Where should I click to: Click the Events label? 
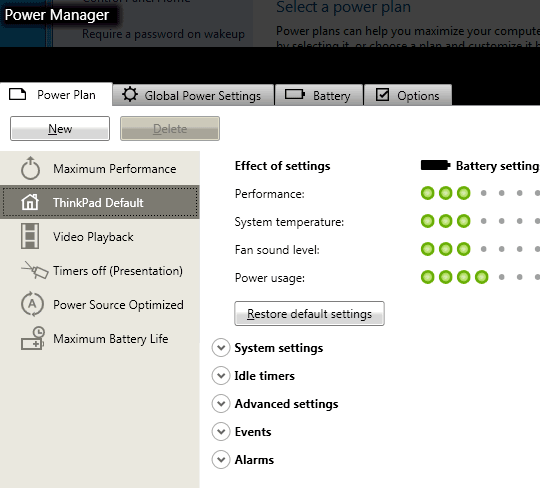[253, 432]
